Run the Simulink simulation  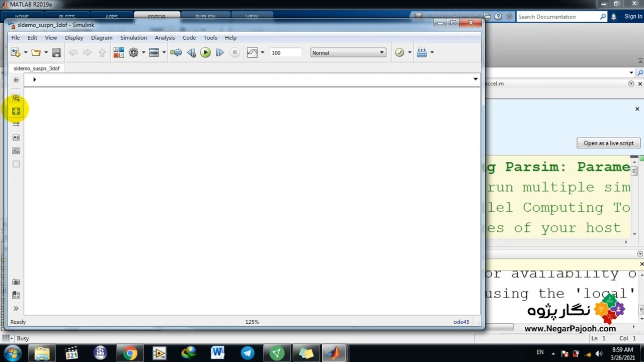coord(205,53)
